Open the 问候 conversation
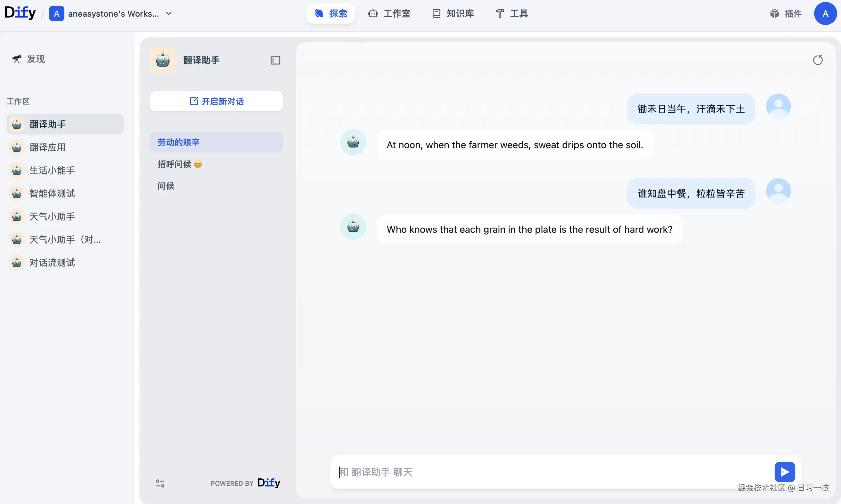841x504 pixels. pyautogui.click(x=166, y=186)
